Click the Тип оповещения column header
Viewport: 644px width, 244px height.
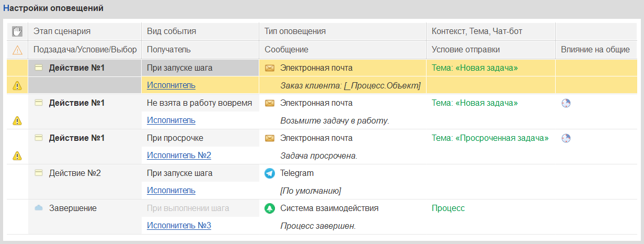point(295,31)
